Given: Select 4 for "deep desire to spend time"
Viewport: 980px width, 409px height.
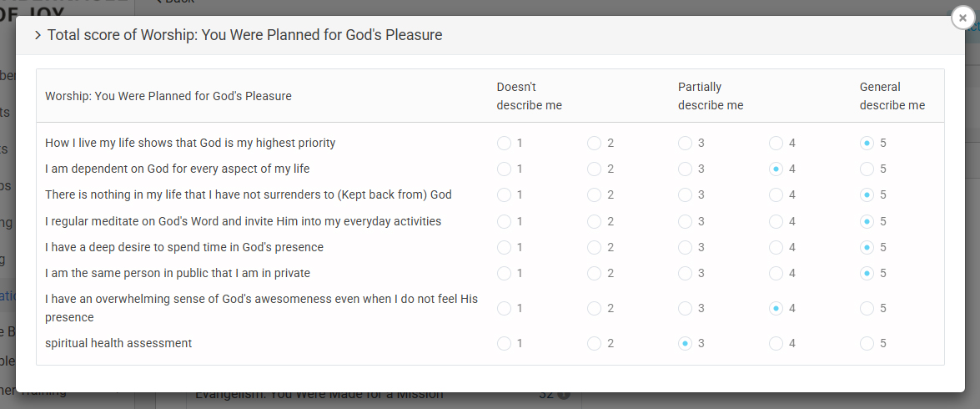Looking at the screenshot, I should (776, 247).
